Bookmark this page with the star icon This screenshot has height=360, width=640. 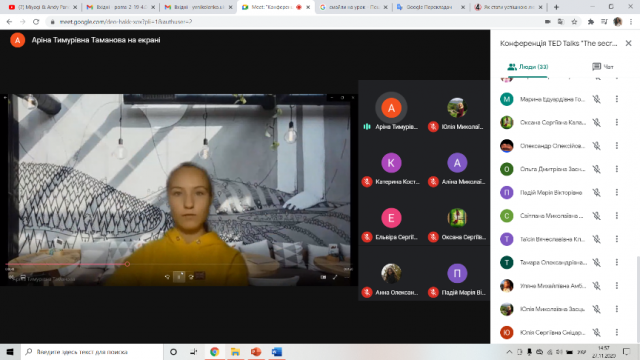pos(574,22)
